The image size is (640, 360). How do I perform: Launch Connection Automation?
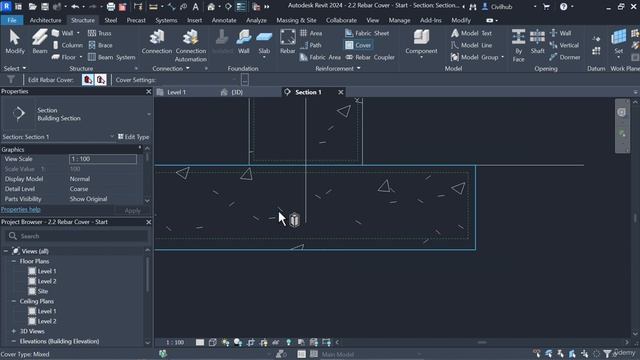pos(191,45)
